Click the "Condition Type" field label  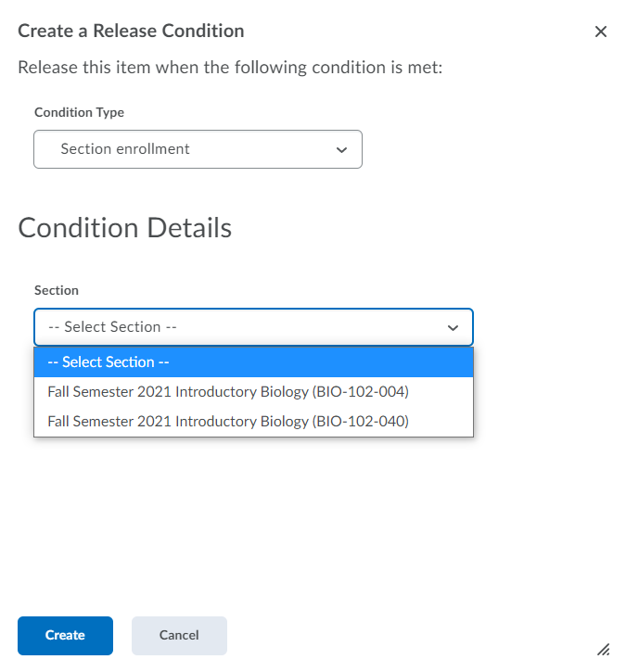pos(79,112)
